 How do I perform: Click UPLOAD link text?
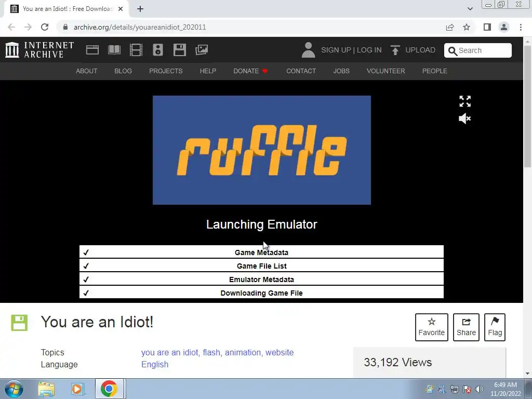pos(420,50)
